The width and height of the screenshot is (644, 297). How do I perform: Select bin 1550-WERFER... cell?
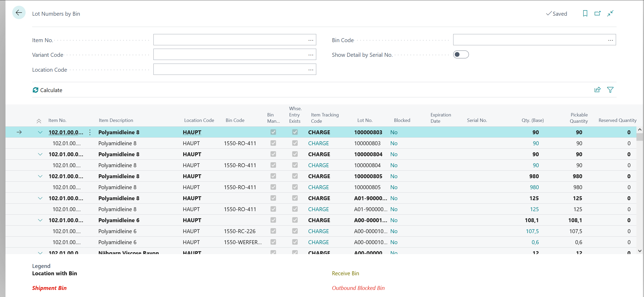243,242
